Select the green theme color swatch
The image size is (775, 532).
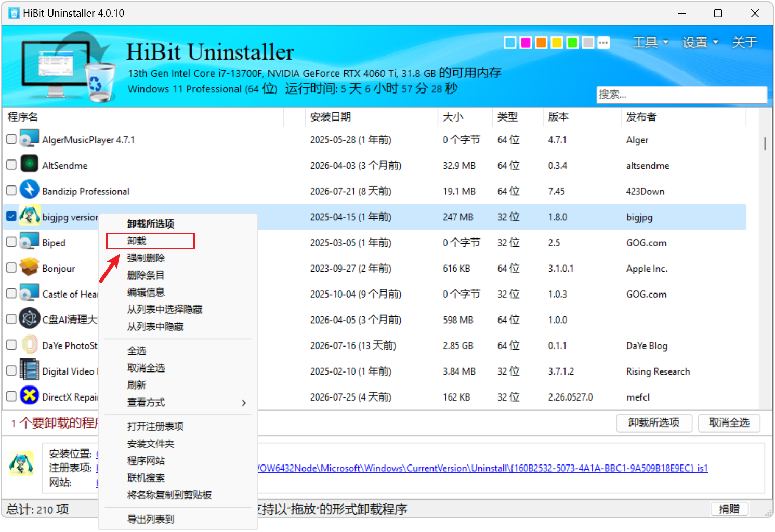(x=572, y=43)
